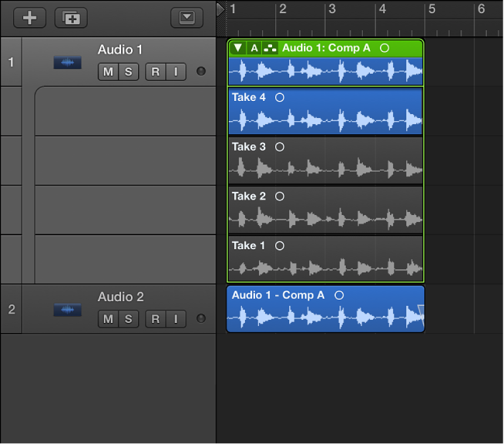Click bar 2 on the ruler

(x=283, y=9)
